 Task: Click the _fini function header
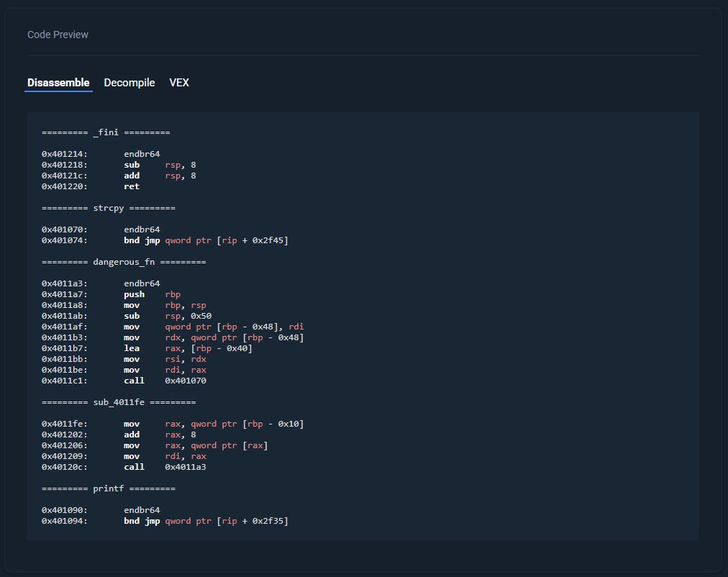click(106, 132)
